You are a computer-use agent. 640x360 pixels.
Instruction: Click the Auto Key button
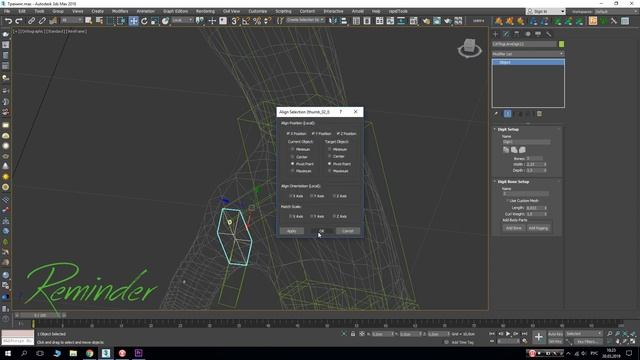[x=555, y=334]
